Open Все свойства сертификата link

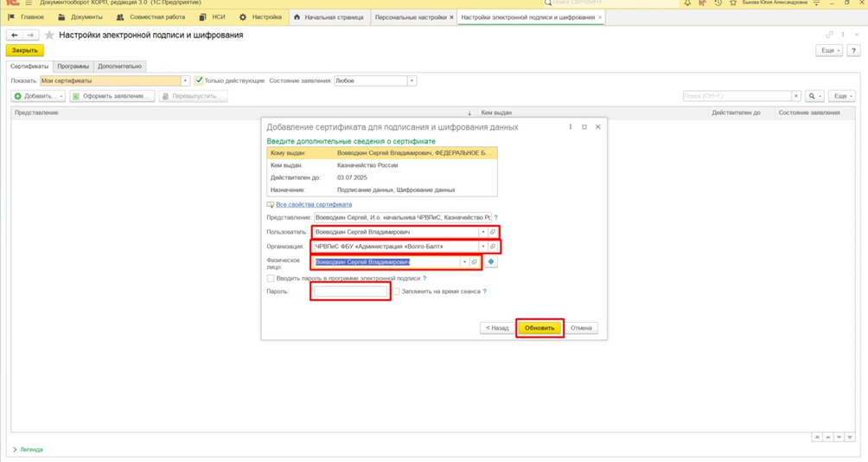(x=314, y=204)
